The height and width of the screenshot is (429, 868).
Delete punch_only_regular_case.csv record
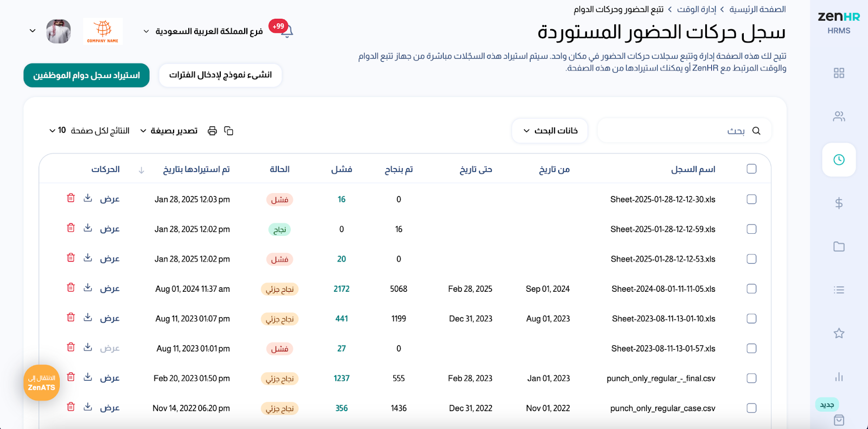click(71, 407)
